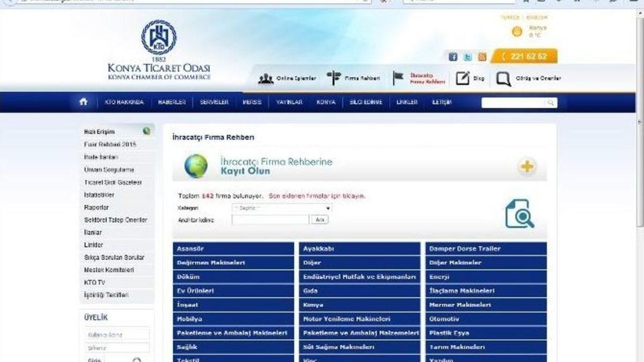Open the HABERLER menu
This screenshot has width=644, height=362.
(x=172, y=102)
